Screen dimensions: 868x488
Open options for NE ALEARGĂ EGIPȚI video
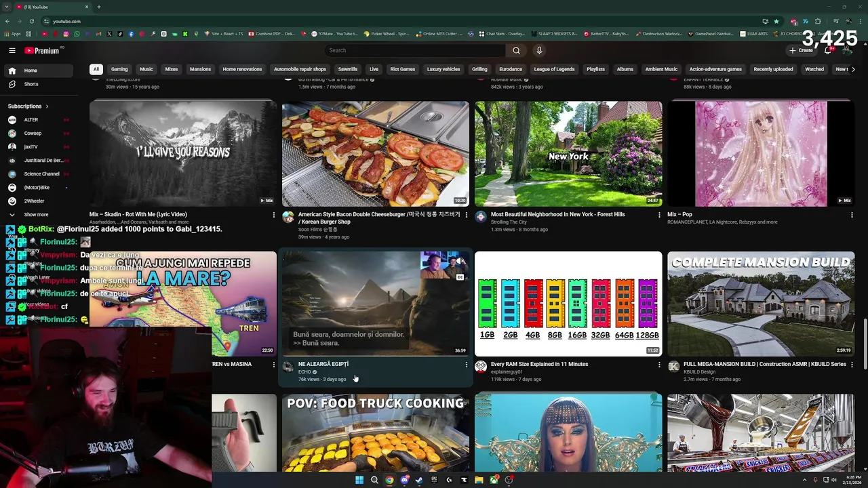tap(467, 365)
